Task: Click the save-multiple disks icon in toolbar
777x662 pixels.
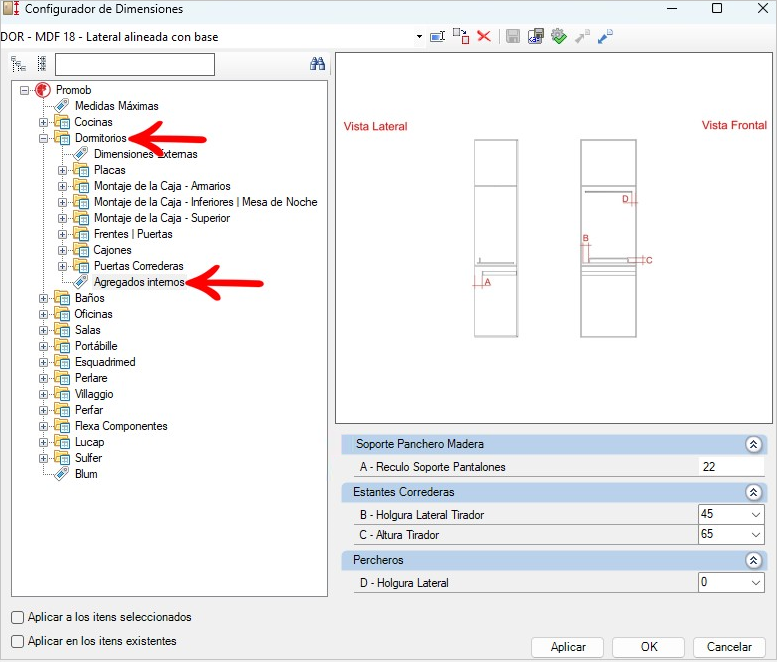Action: pos(536,36)
